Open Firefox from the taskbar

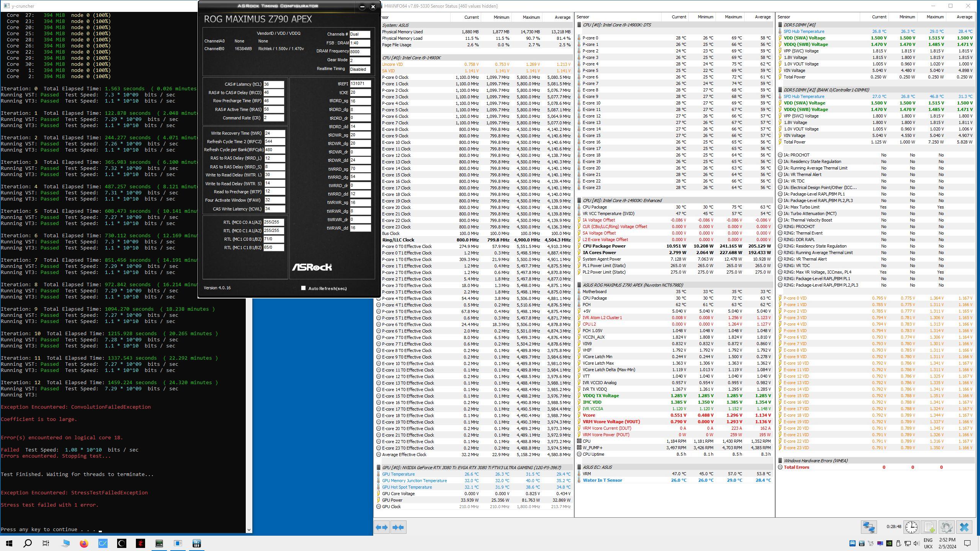[84, 543]
